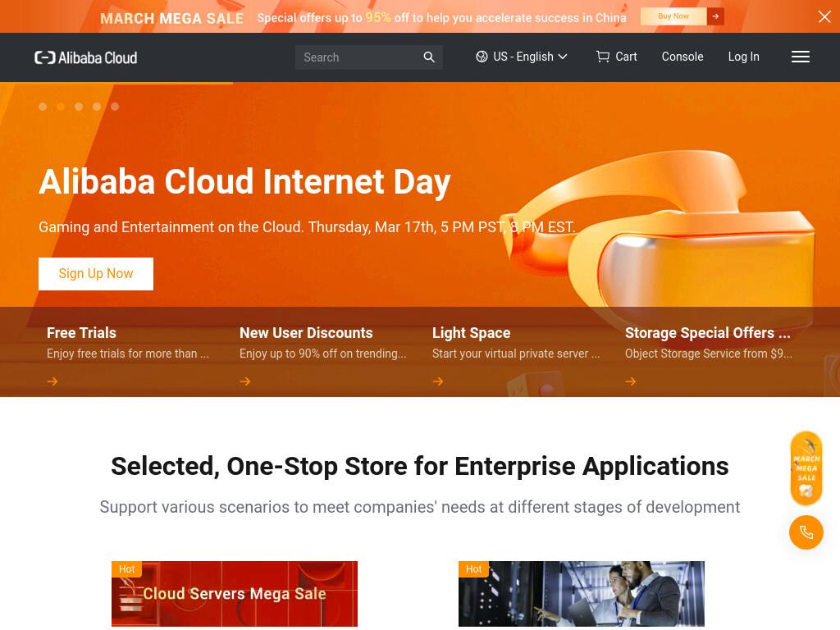Click into the Search input field

click(x=360, y=57)
